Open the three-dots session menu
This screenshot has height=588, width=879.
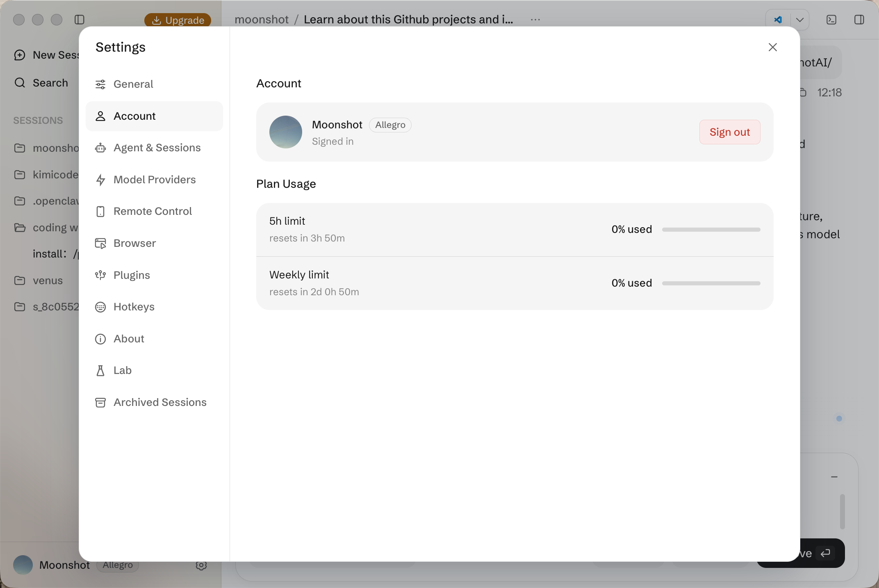point(535,20)
